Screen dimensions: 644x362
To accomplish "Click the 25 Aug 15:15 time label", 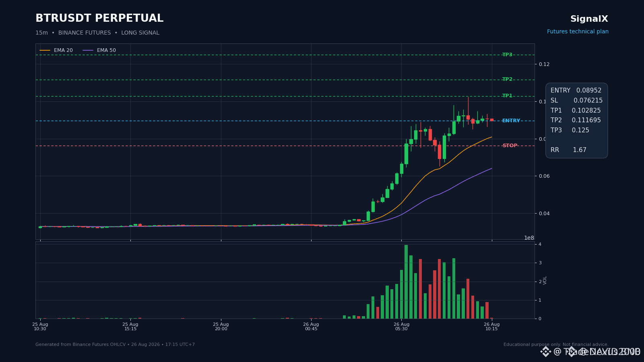I will 130,327.
